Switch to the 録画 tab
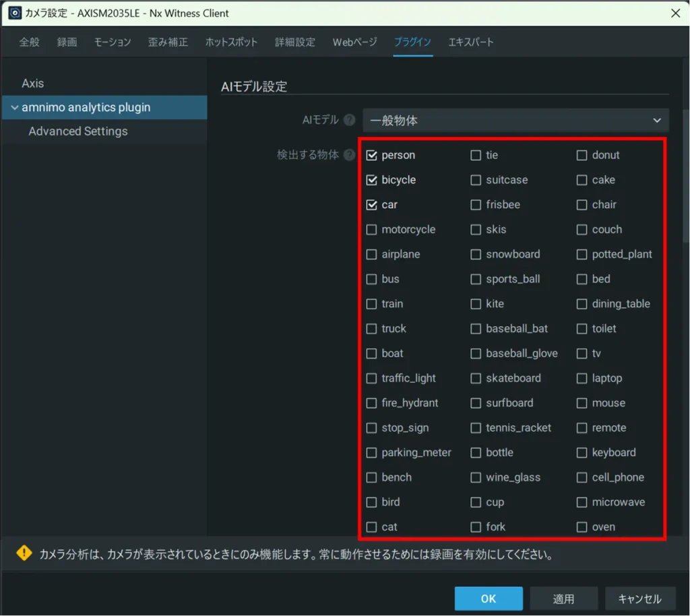 pos(67,42)
